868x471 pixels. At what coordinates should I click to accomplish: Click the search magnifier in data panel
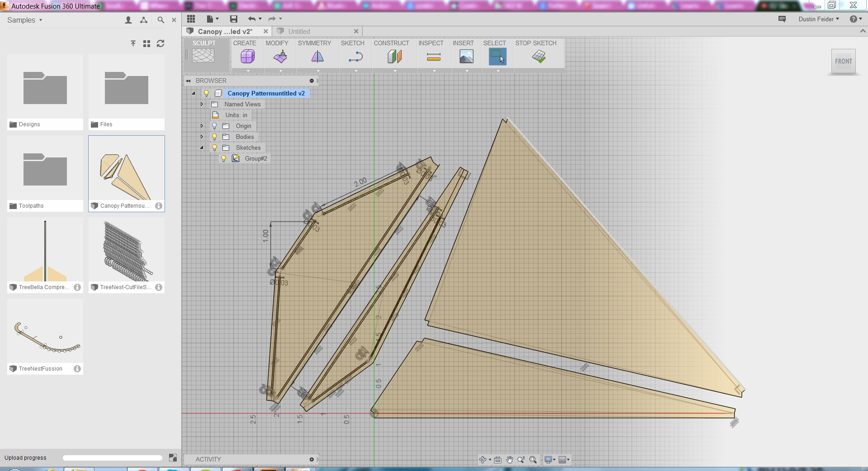(160, 20)
